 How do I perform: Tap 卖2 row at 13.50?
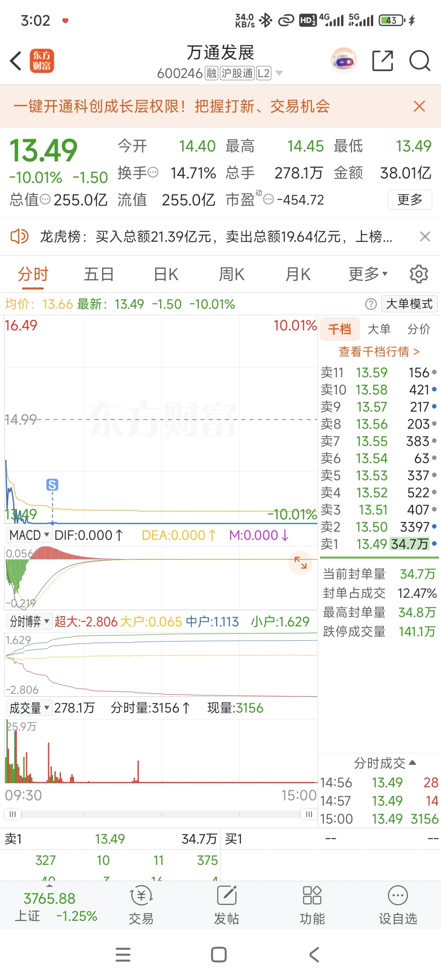(379, 527)
